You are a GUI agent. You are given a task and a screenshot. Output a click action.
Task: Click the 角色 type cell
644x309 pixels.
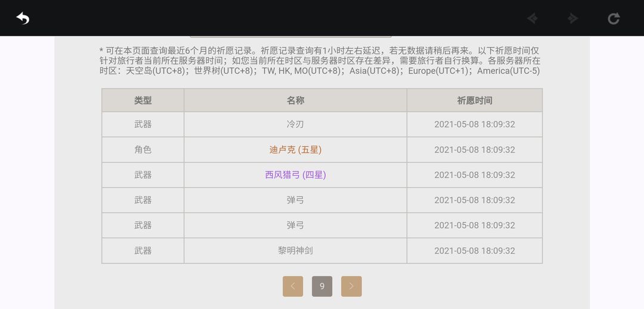(143, 150)
